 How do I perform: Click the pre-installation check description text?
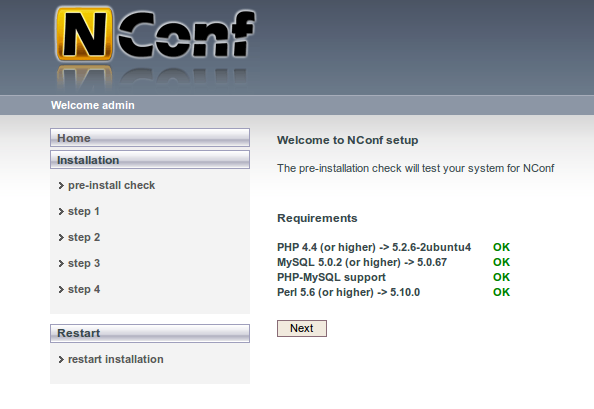pos(416,168)
